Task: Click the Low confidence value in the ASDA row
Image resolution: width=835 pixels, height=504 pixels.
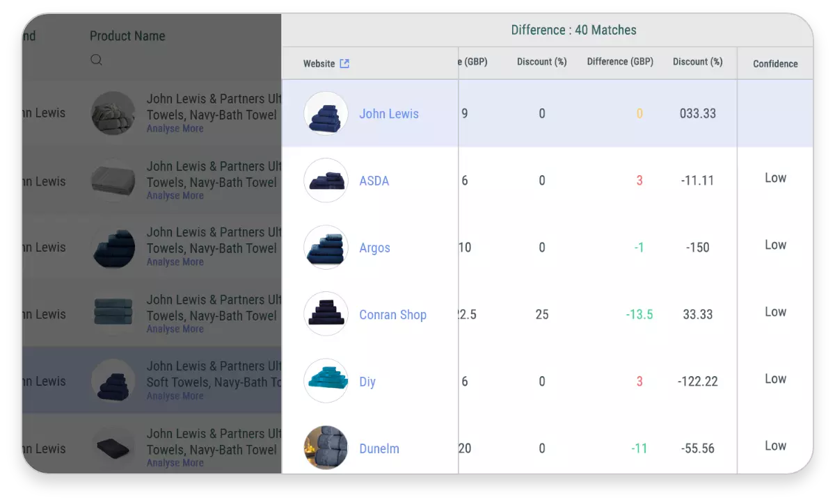Action: pos(775,178)
